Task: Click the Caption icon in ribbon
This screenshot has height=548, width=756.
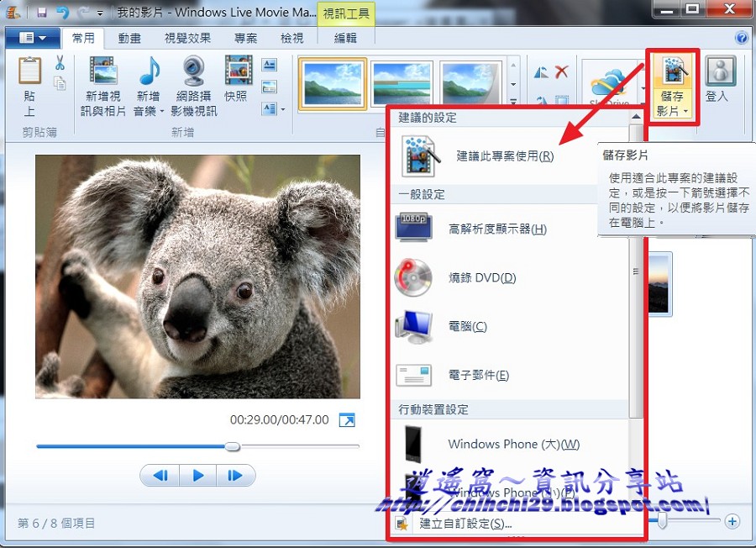Action: point(270,87)
